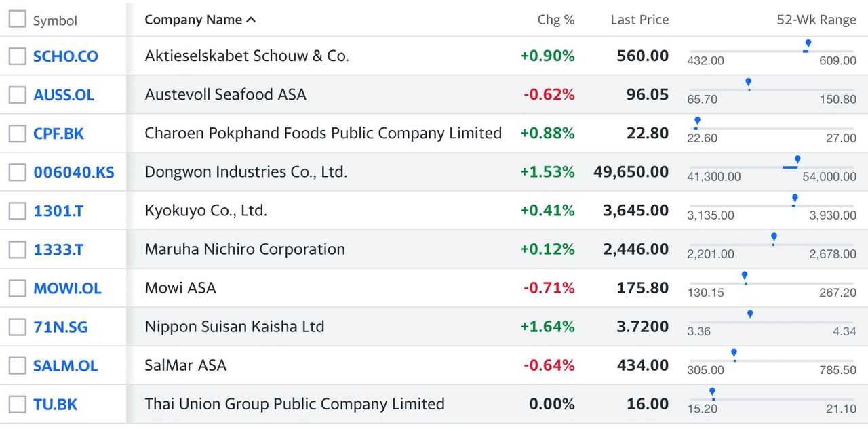Click Mowi ASA's 52-week range pin
Viewport: 868px width, 431px height.
click(745, 276)
